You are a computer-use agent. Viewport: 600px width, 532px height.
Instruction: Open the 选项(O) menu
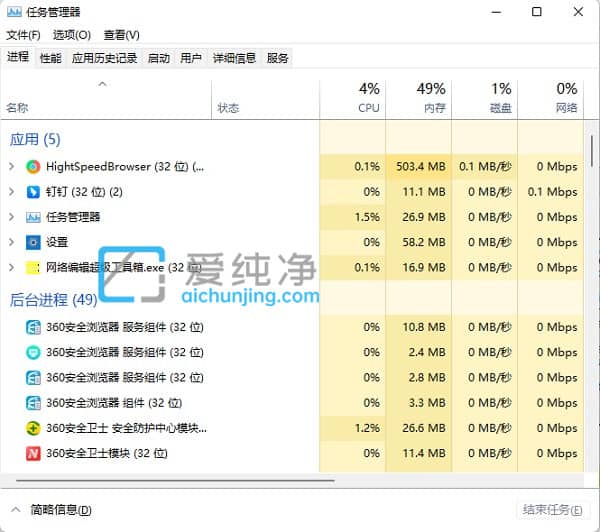72,35
